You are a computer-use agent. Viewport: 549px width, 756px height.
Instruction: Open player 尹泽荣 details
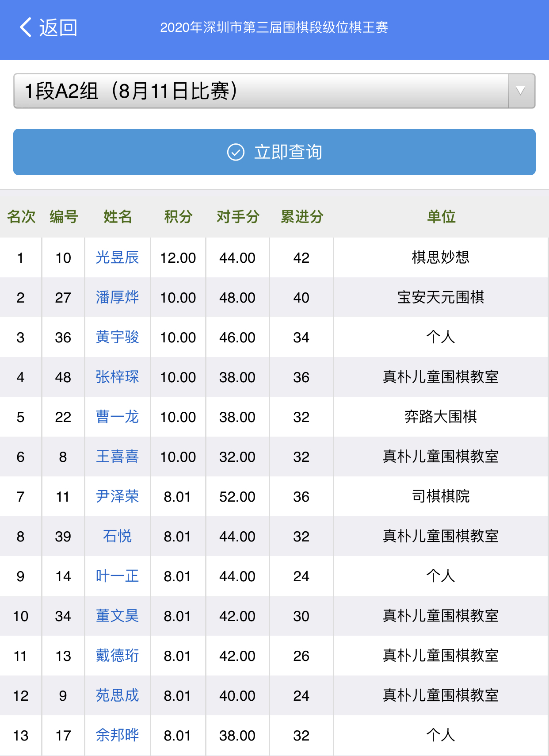pos(117,496)
